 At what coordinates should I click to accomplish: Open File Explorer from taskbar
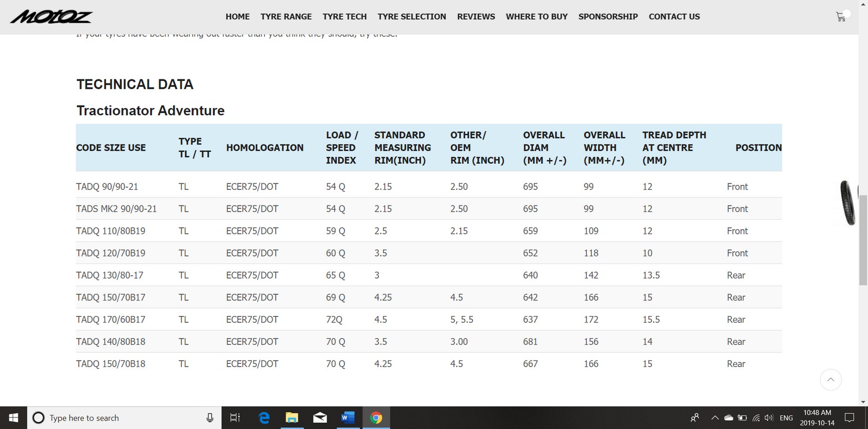292,418
